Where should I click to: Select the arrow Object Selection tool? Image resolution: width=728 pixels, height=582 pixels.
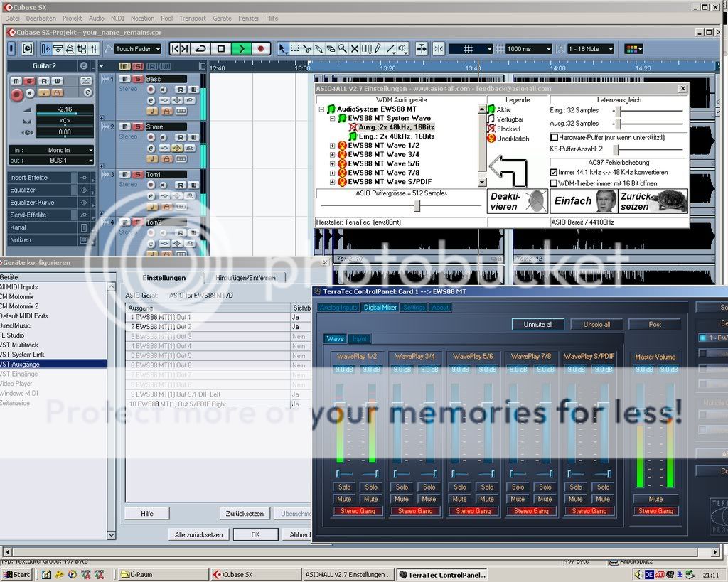pyautogui.click(x=283, y=49)
